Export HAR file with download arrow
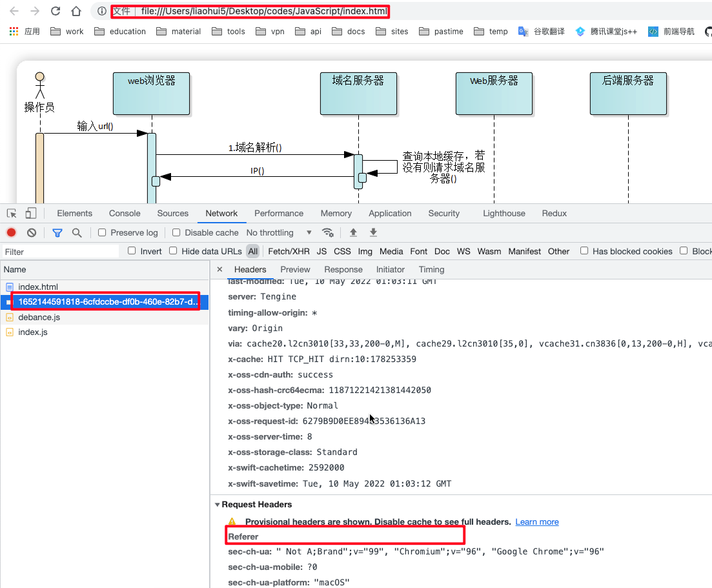This screenshot has height=588, width=712. click(x=373, y=232)
